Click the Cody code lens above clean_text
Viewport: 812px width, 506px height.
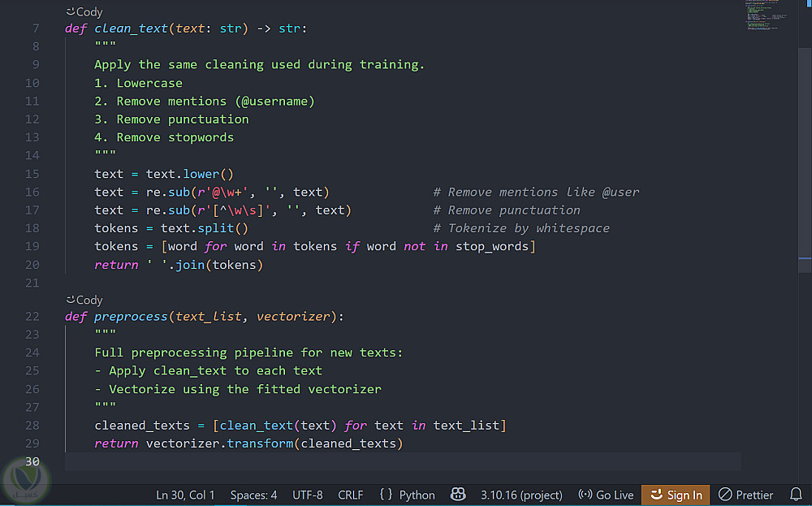pyautogui.click(x=84, y=12)
